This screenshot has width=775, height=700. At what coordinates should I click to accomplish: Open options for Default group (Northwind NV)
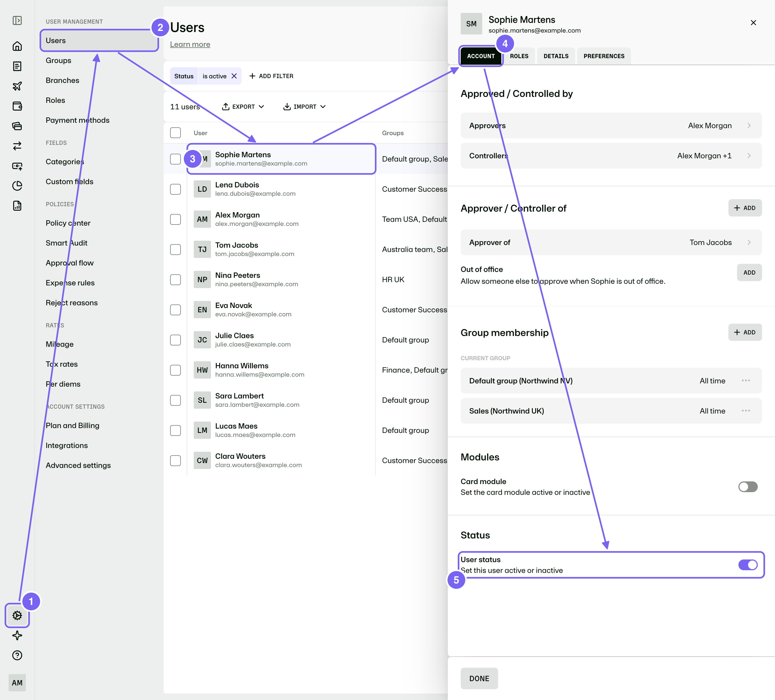point(746,380)
